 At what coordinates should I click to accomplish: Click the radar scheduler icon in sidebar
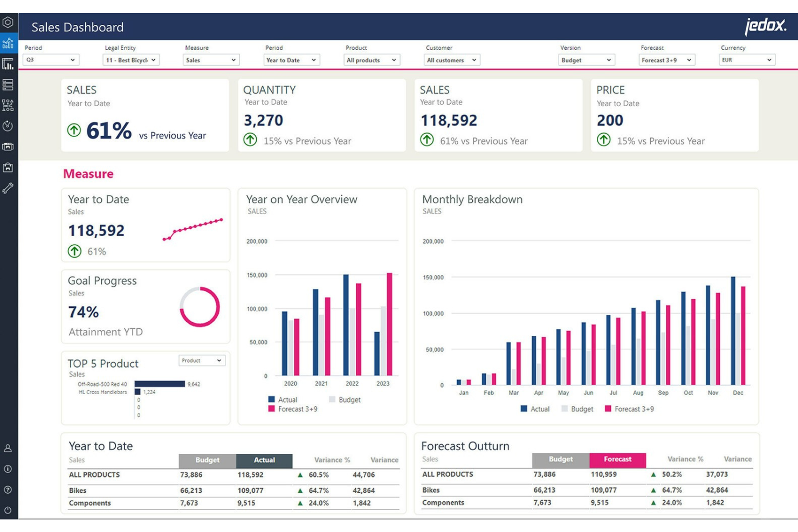pos(8,126)
